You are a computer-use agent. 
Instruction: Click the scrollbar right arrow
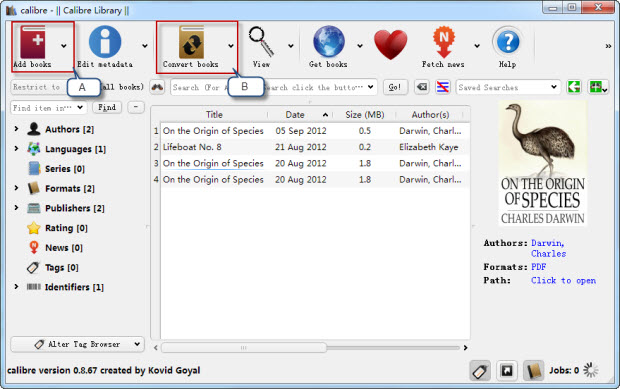coord(465,348)
